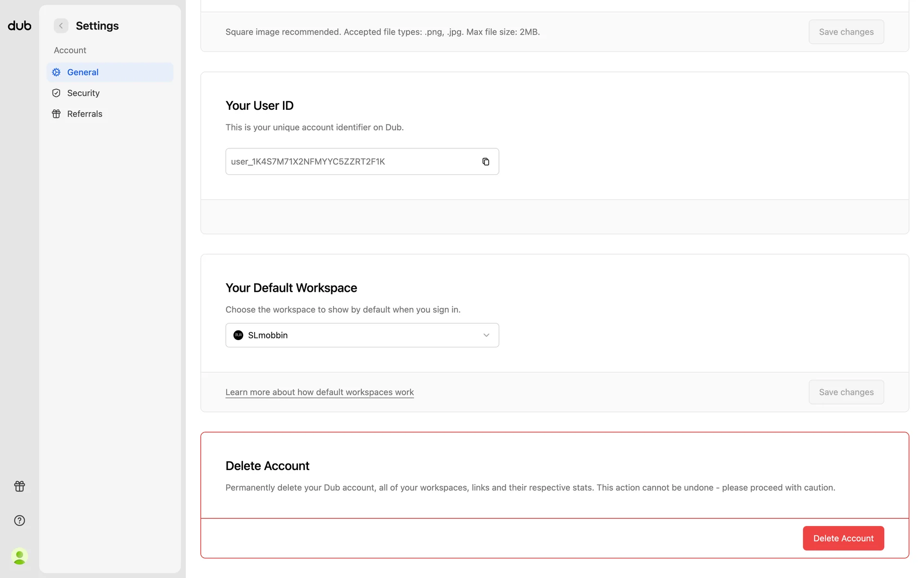
Task: Open the Referrals settings page
Action: (85, 114)
